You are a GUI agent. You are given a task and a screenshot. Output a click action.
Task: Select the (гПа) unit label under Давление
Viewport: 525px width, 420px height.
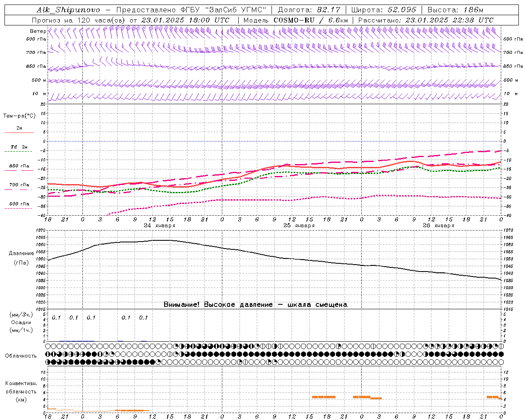pos(21,263)
